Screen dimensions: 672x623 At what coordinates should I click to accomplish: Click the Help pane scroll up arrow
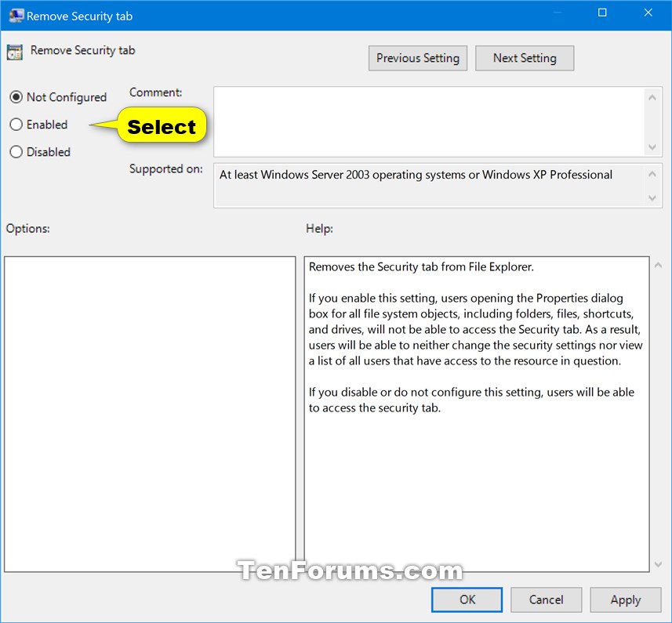click(659, 266)
